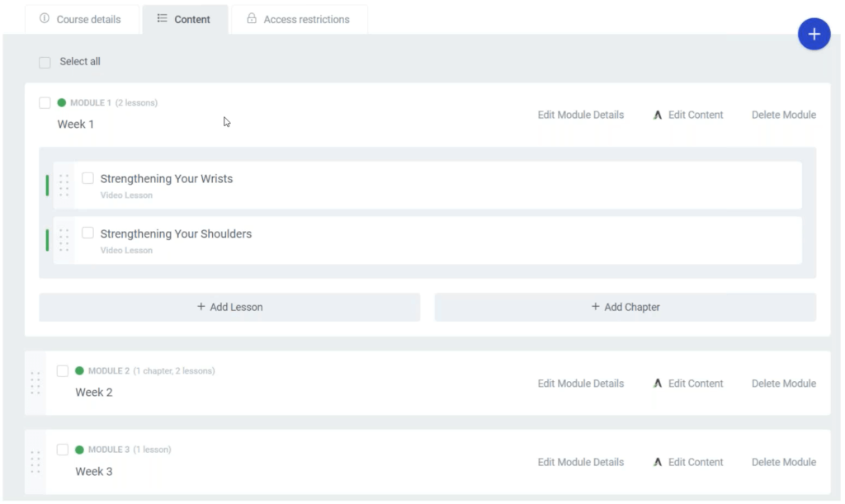Viewport: 845px width, 504px height.
Task: Click Delete Module for Week 3
Action: click(784, 462)
